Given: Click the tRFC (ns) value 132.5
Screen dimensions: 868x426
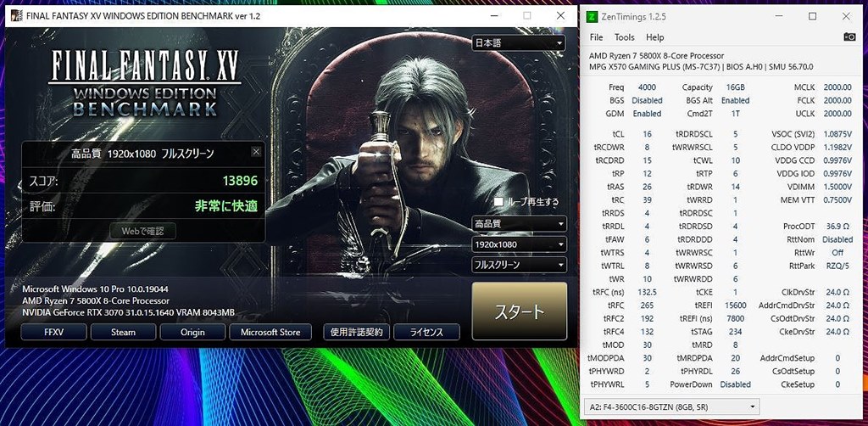Looking at the screenshot, I should [647, 292].
